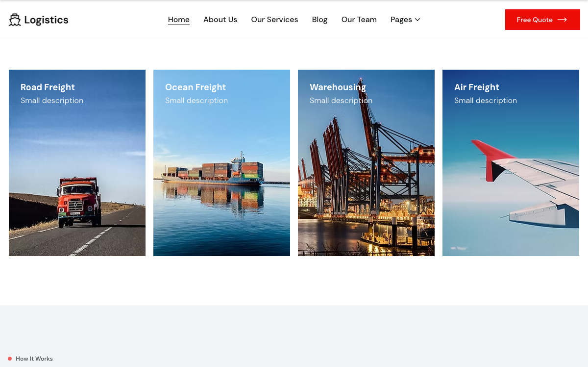588x367 pixels.
Task: Click Small description under Warehousing
Action: click(x=341, y=101)
